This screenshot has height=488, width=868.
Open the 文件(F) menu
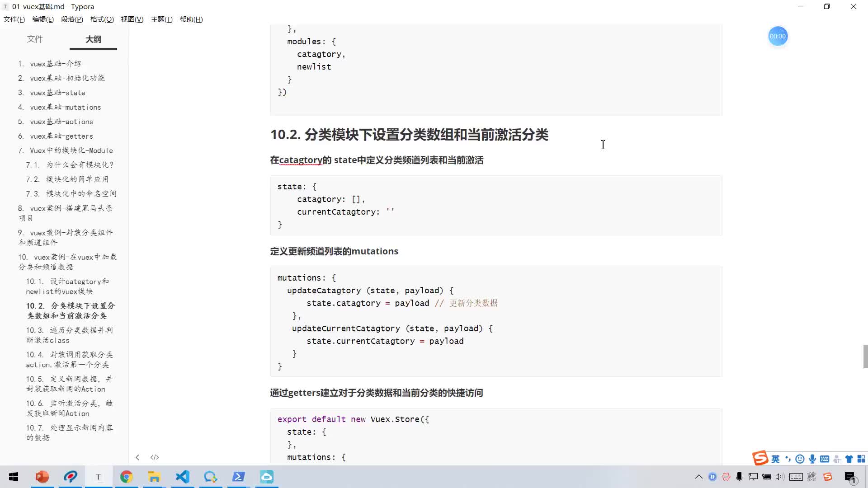tap(14, 19)
